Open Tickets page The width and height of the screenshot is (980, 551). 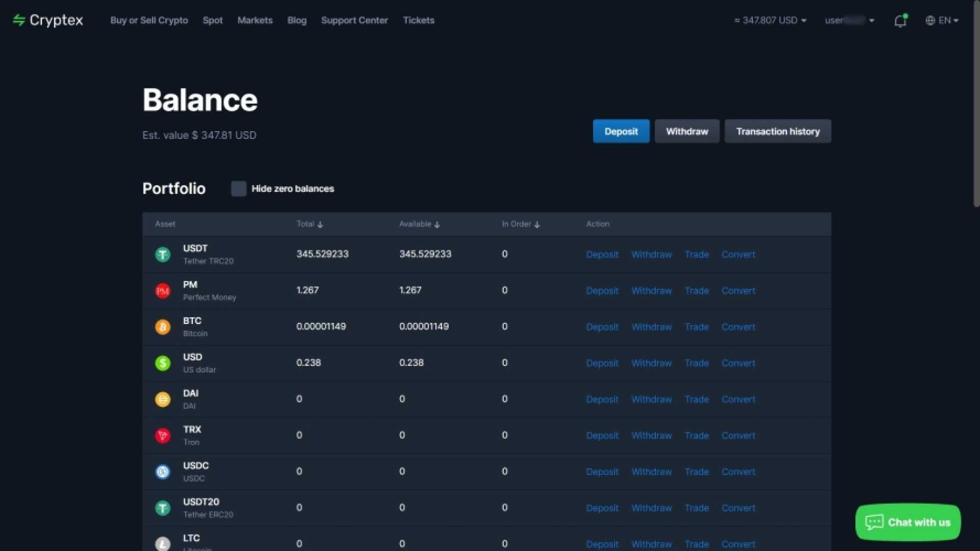419,20
